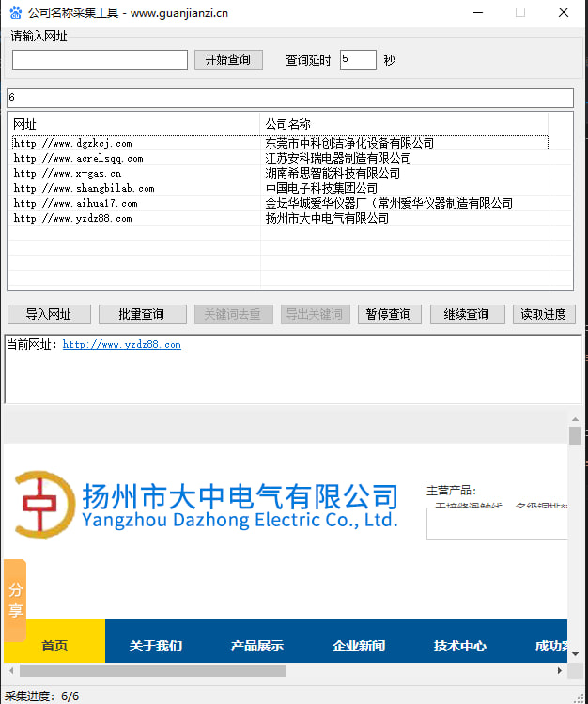
Task: Click the 关键词去重 button
Action: tap(233, 314)
